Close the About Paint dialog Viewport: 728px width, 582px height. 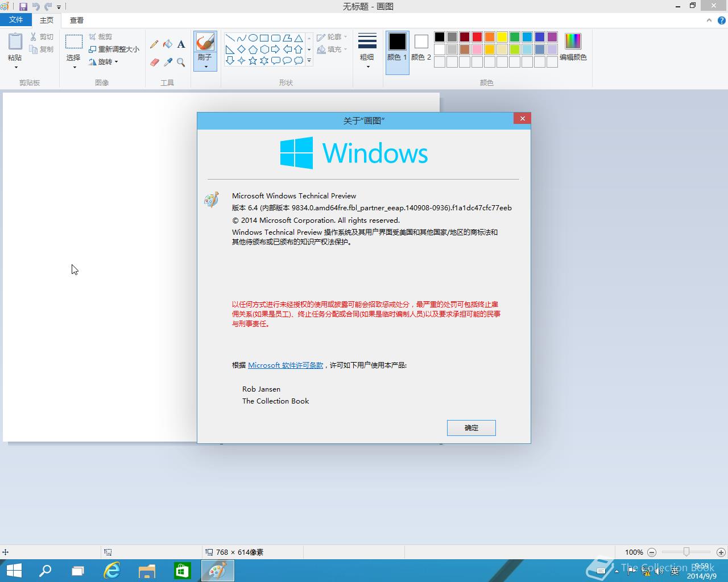tap(522, 118)
